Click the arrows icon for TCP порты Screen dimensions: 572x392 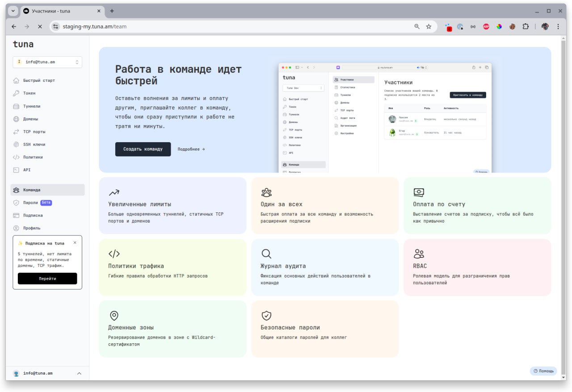point(16,132)
